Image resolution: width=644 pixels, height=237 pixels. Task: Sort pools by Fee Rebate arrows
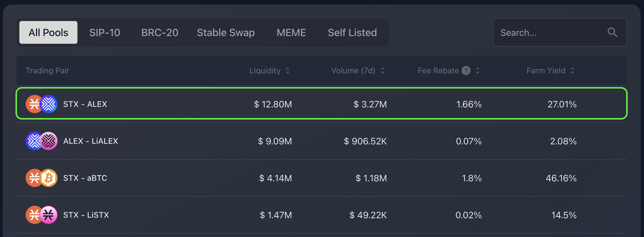(x=478, y=70)
